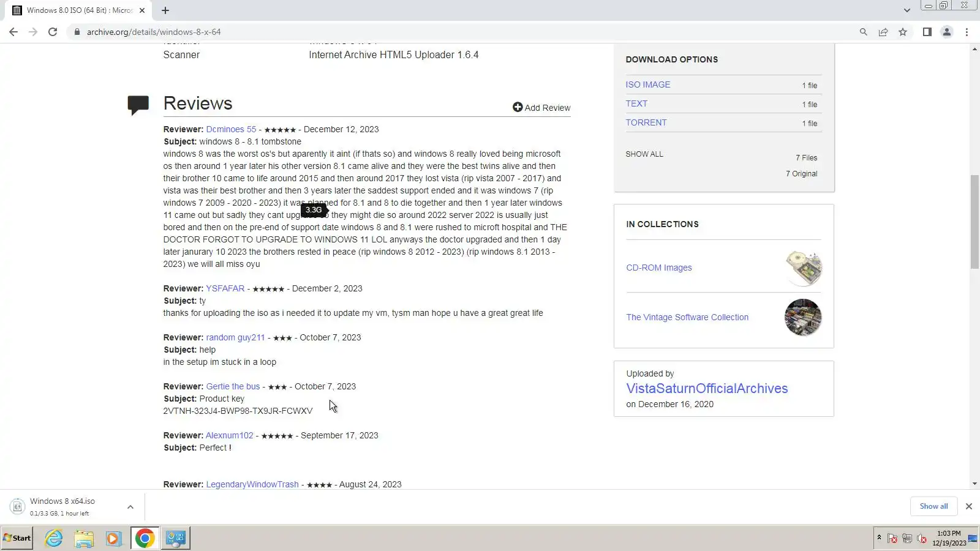Open reviewer random guy211's profile
The image size is (980, 551).
(x=235, y=337)
